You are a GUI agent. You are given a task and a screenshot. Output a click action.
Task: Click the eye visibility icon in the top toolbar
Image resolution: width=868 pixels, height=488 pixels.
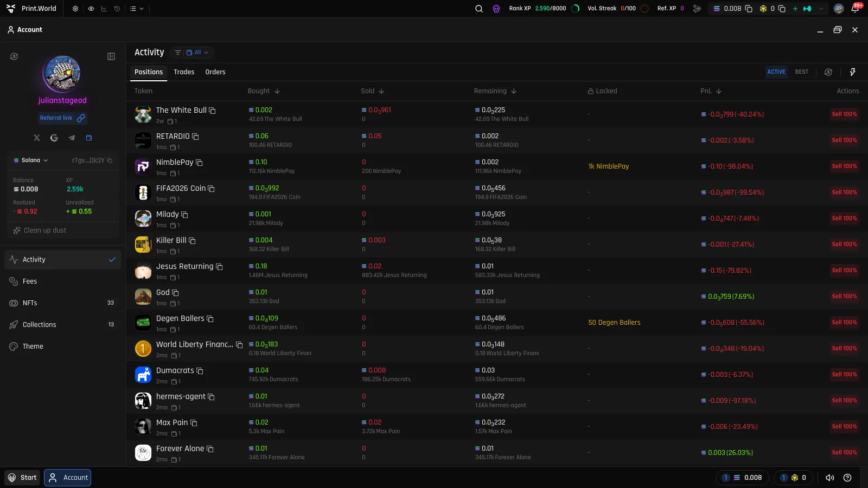click(91, 9)
